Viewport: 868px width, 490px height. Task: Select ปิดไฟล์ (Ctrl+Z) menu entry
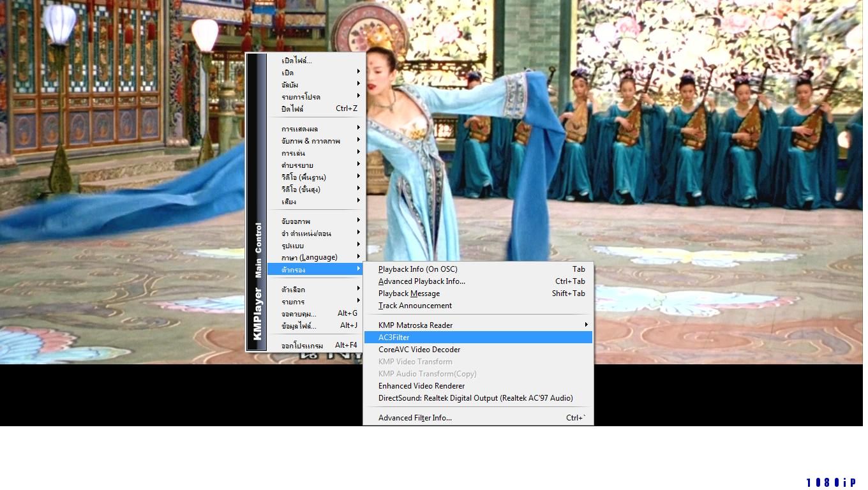click(315, 108)
